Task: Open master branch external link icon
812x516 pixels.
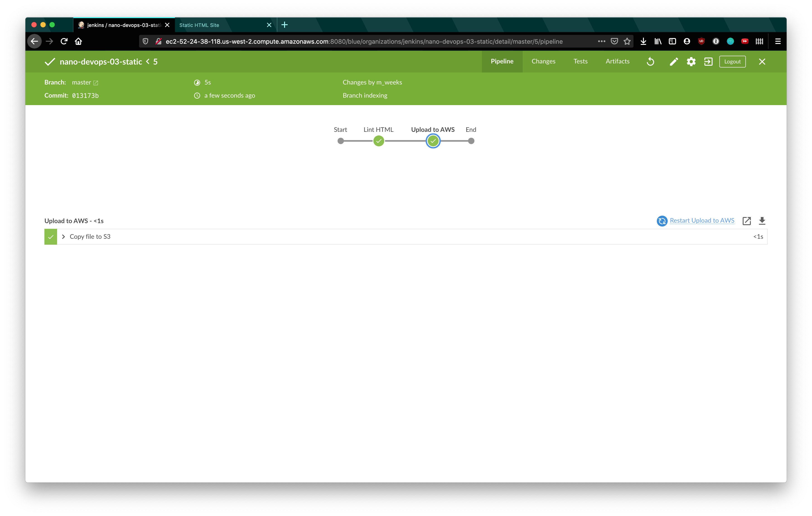Action: point(96,83)
